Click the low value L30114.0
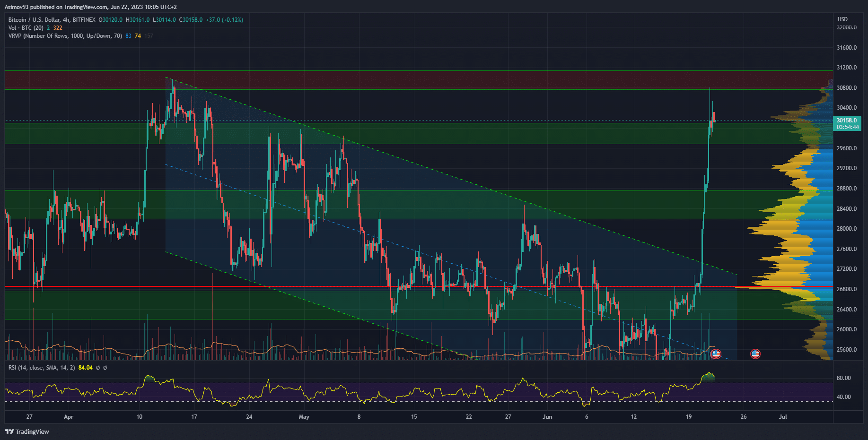 pos(164,20)
